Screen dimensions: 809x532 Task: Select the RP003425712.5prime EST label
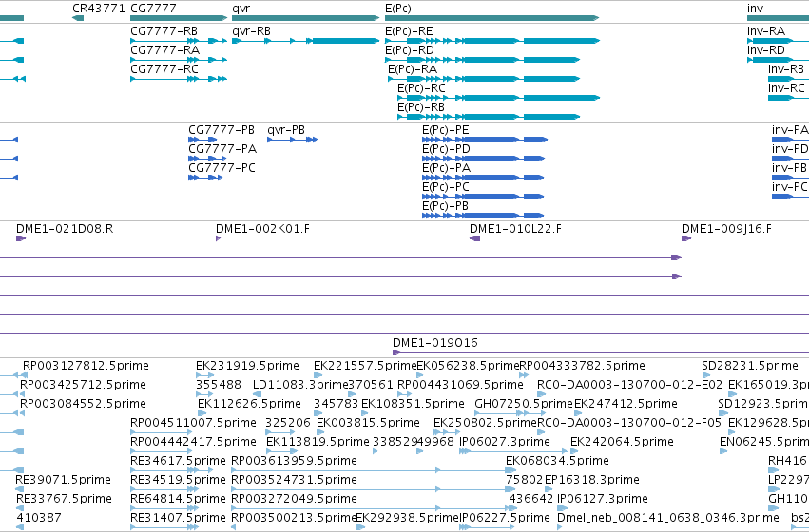83,385
